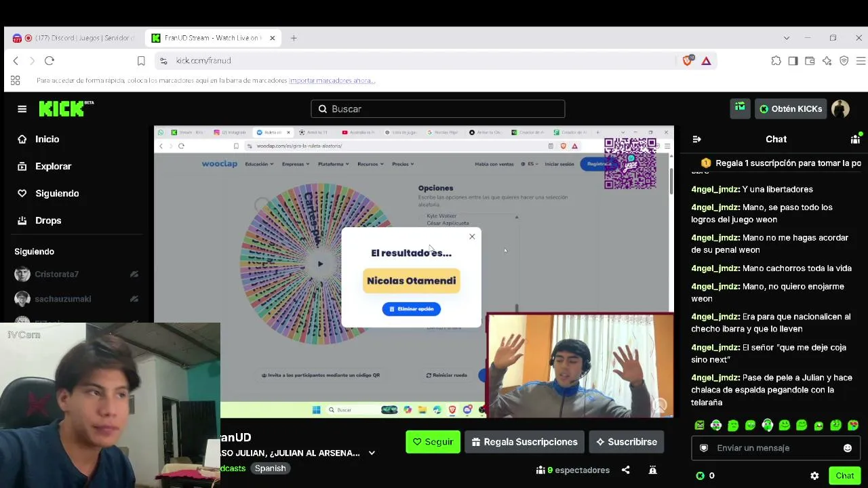Click the wooclap logo in the stream
This screenshot has width=868, height=488.
(x=218, y=164)
